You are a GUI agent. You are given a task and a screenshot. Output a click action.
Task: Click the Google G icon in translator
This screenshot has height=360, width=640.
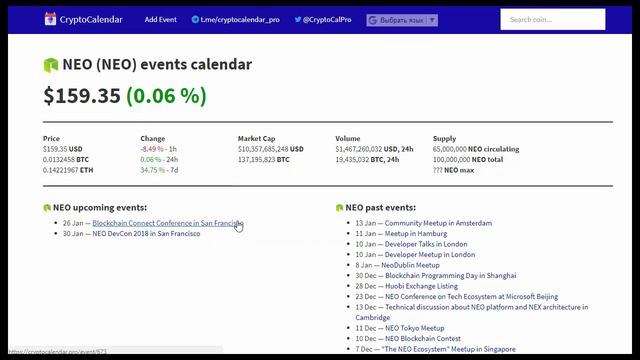tap(373, 20)
